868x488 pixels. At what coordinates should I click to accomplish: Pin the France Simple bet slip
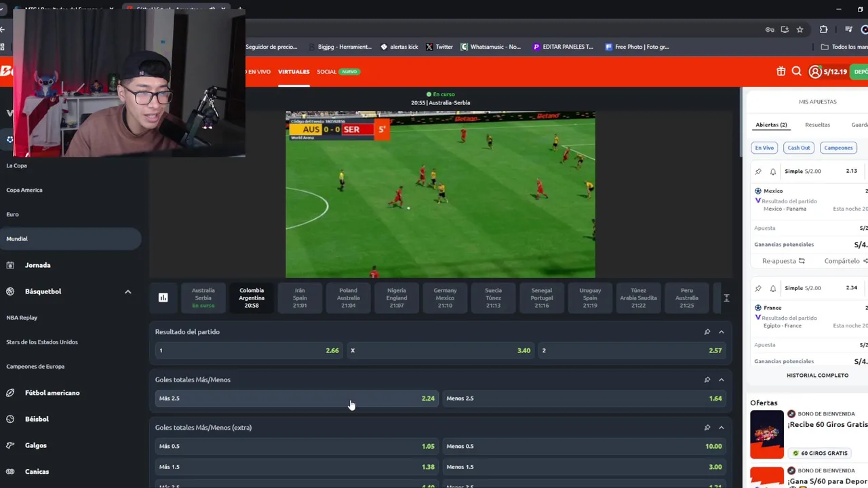758,288
